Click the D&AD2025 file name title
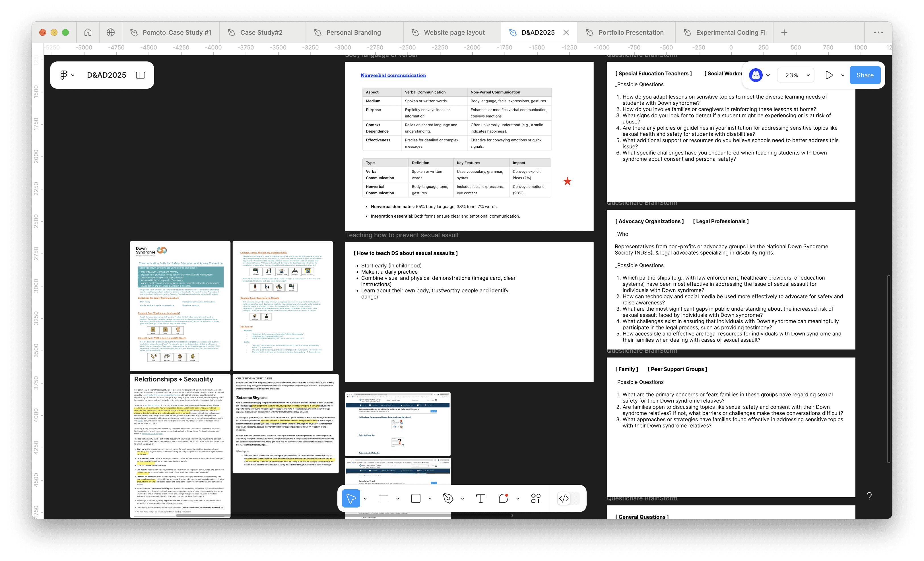Viewport: 924px width, 561px height. click(x=106, y=75)
